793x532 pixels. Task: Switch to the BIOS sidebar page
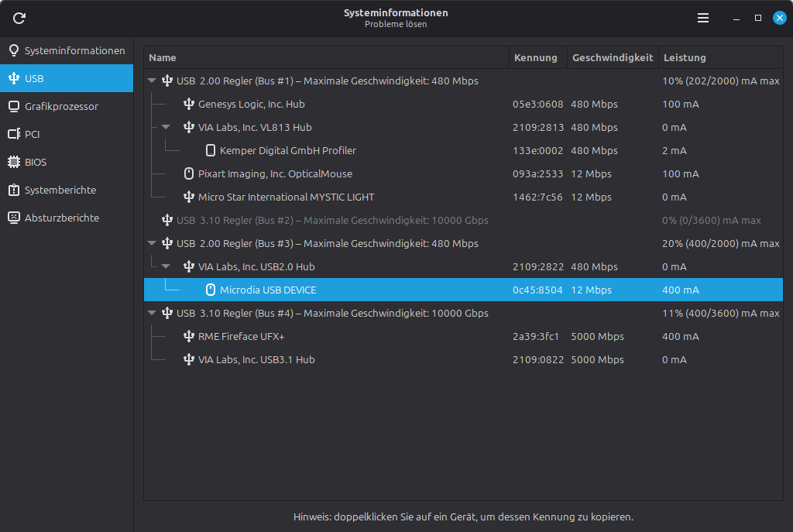tap(36, 162)
